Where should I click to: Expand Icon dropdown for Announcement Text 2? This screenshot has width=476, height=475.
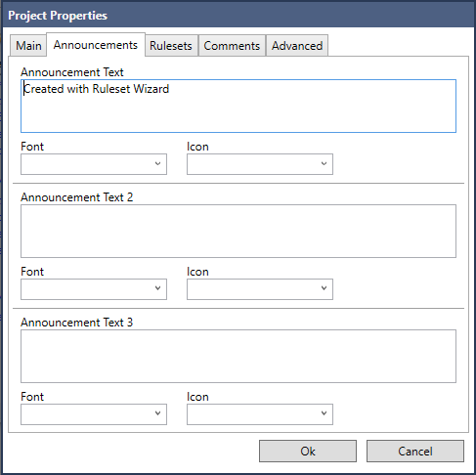click(x=260, y=289)
